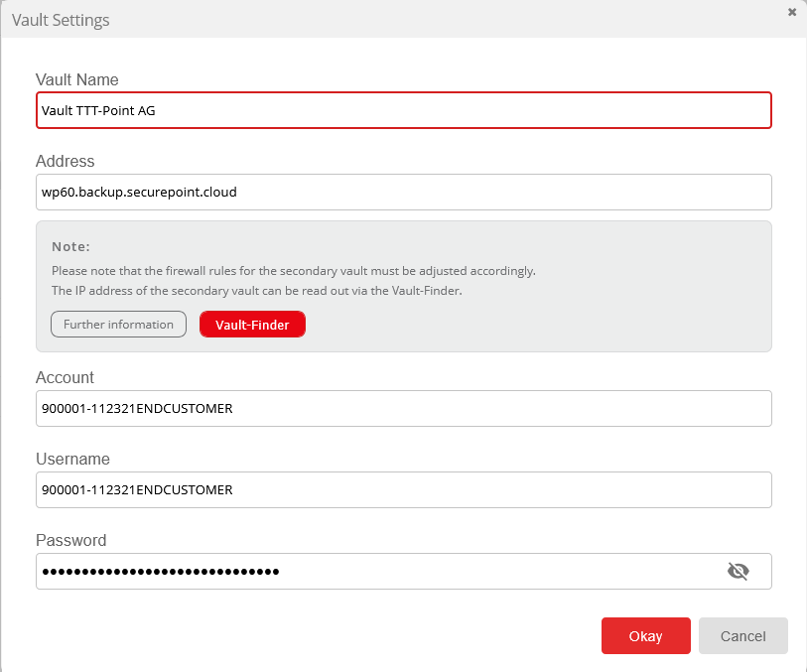Select the Account input field

click(403, 408)
